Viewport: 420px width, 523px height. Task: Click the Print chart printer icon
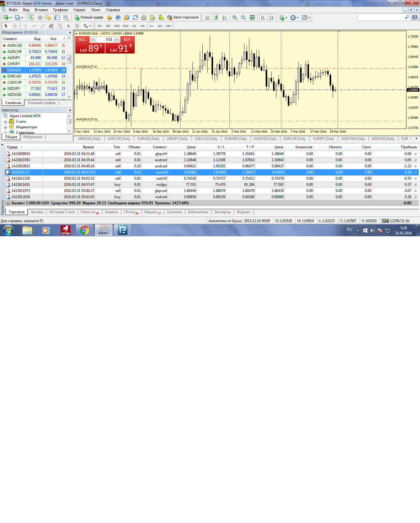144,18
